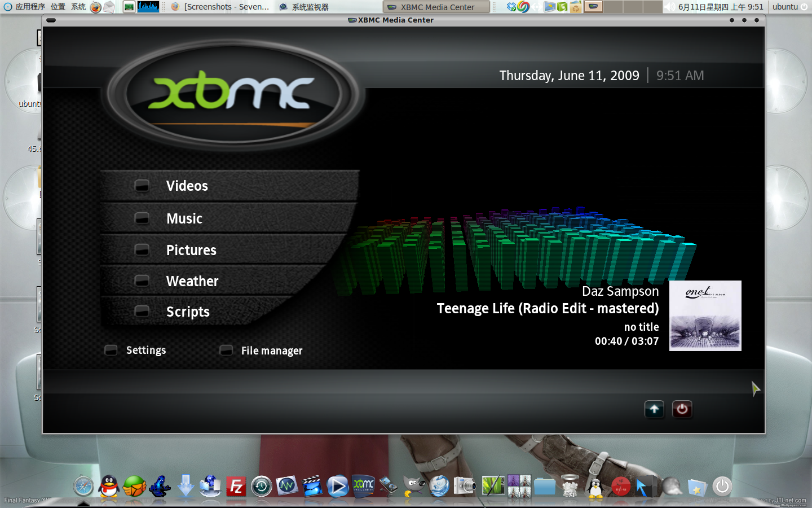Open the mail launcher in top panel
The image size is (812, 508).
109,7
